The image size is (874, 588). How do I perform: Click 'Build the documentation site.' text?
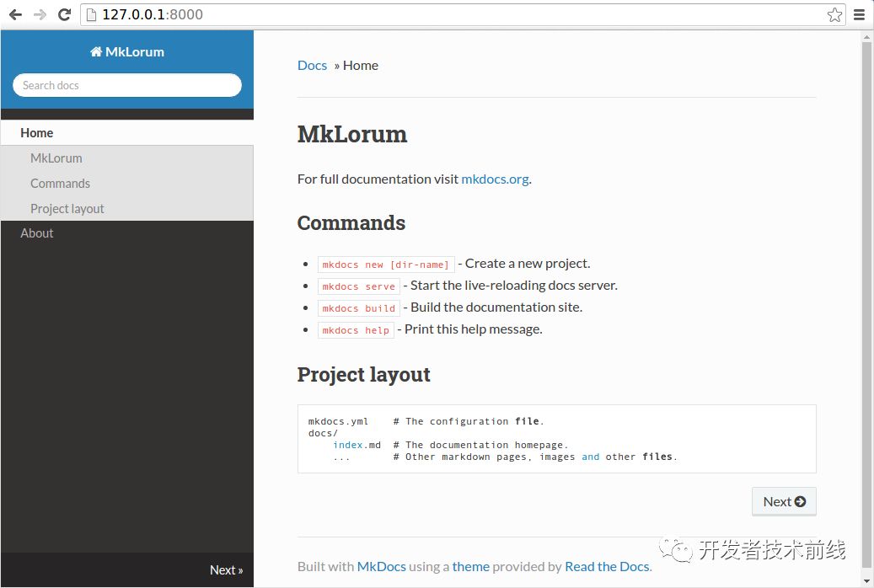tap(496, 307)
